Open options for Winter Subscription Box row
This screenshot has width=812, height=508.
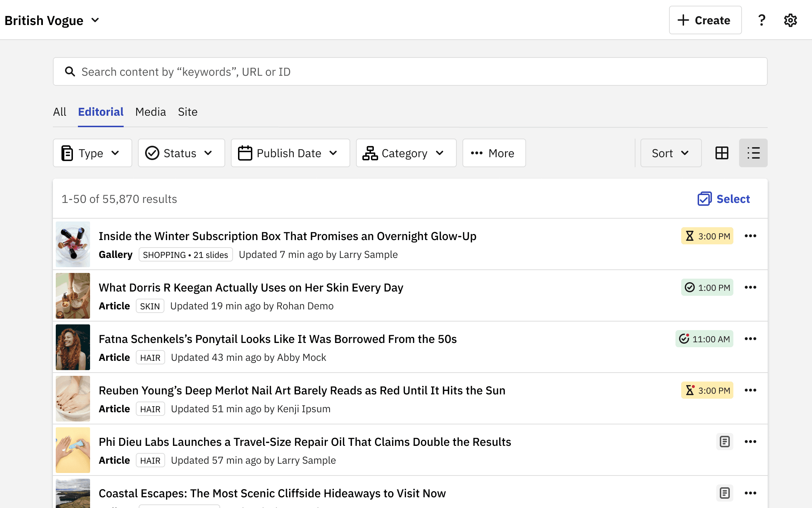(x=750, y=236)
